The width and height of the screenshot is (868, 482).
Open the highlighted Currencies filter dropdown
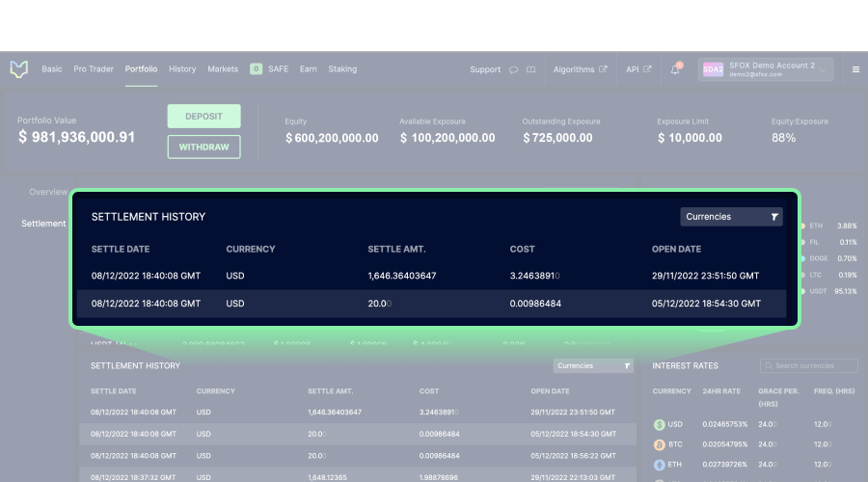pyautogui.click(x=731, y=217)
